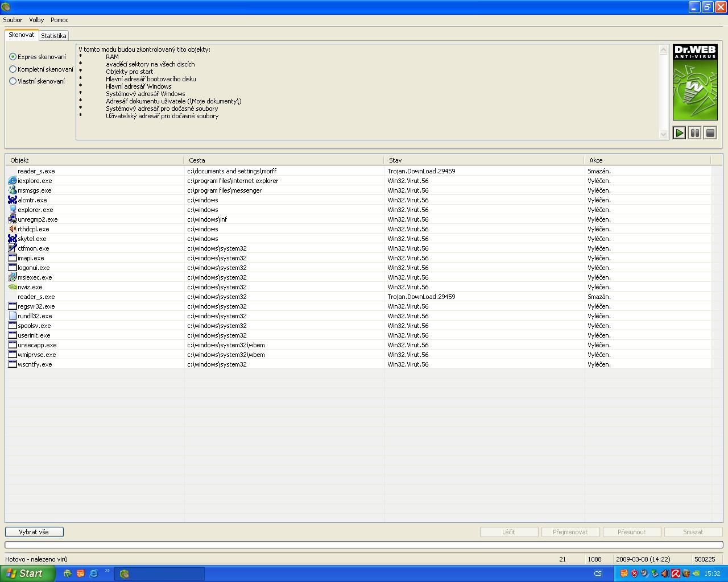Click the Dr.WEB Anti-Virus logo image

pos(695,82)
